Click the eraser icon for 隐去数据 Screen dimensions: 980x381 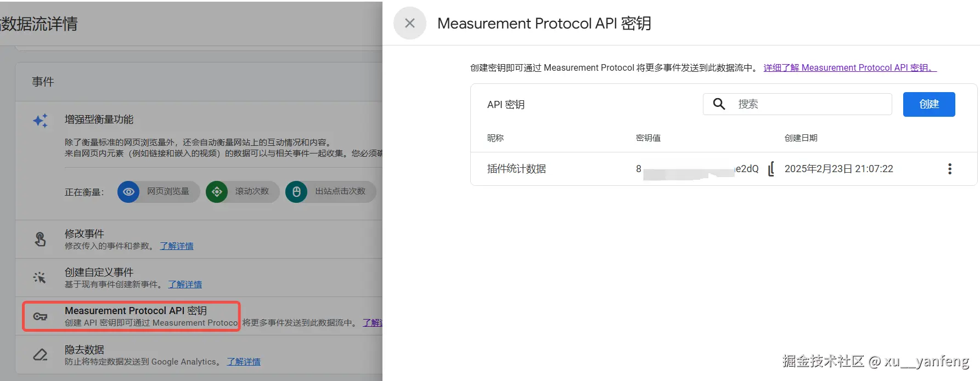[x=40, y=355]
